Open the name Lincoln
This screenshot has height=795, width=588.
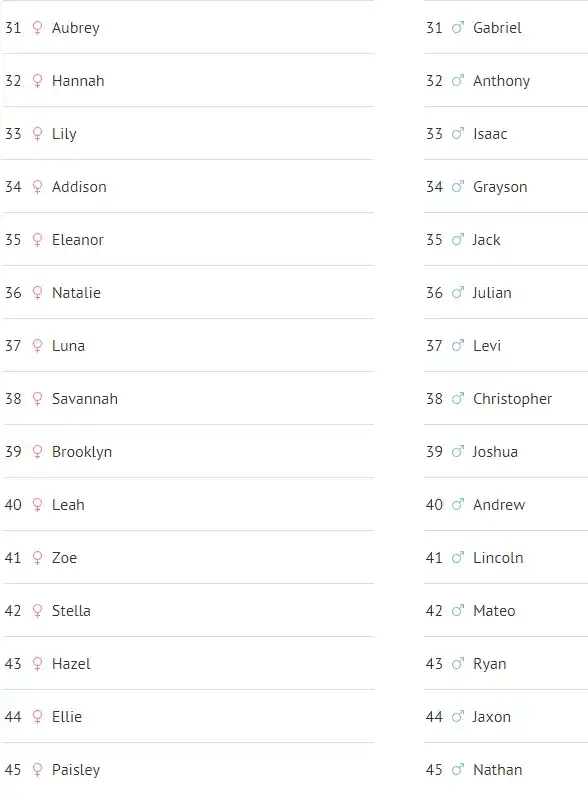pyautogui.click(x=498, y=558)
